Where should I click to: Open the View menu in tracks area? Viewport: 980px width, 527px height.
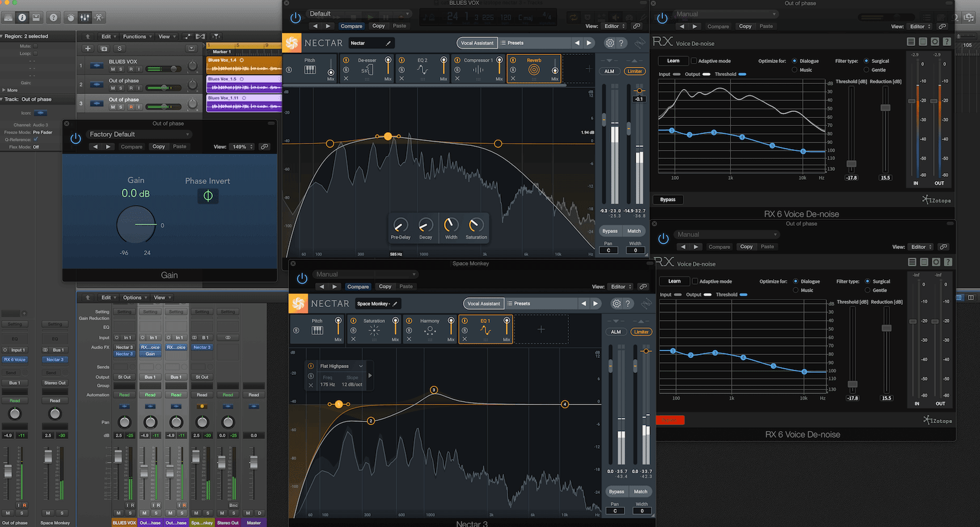[x=166, y=36]
